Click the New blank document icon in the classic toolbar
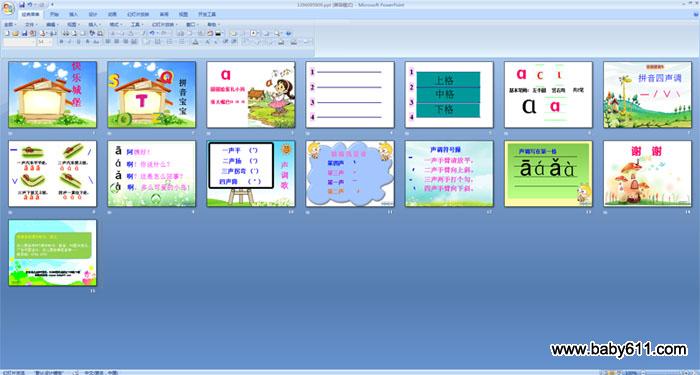Viewport: 700px width, 375px height. (7, 33)
